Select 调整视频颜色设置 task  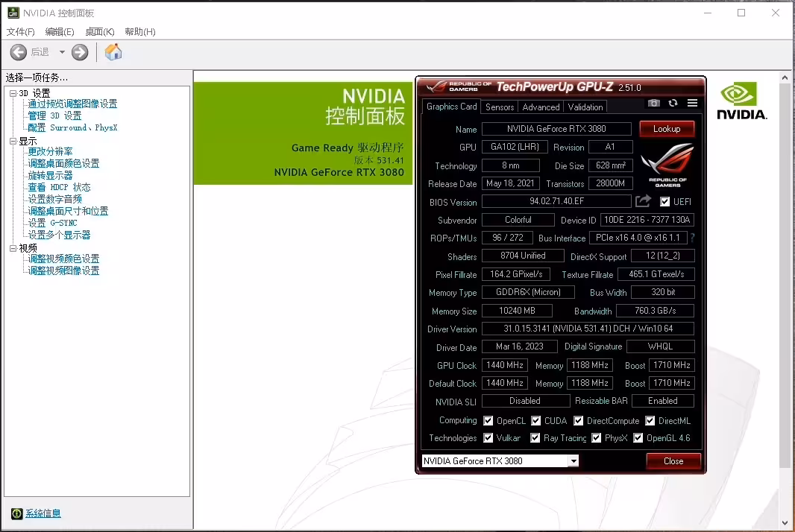63,259
